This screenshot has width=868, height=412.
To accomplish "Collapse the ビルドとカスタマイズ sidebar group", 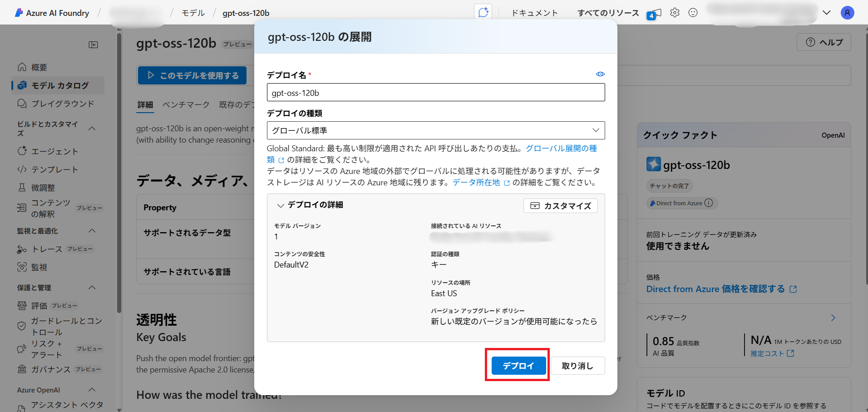I will (x=92, y=129).
